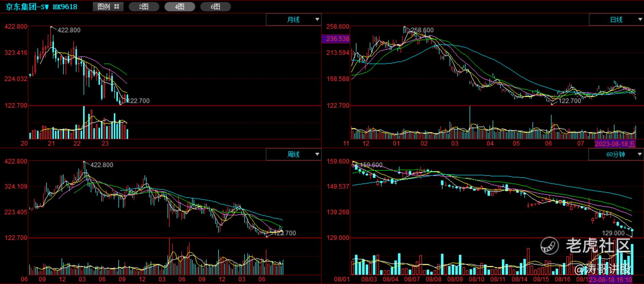Open the 周线 period dropdown
The image size is (644, 284).
tap(294, 154)
